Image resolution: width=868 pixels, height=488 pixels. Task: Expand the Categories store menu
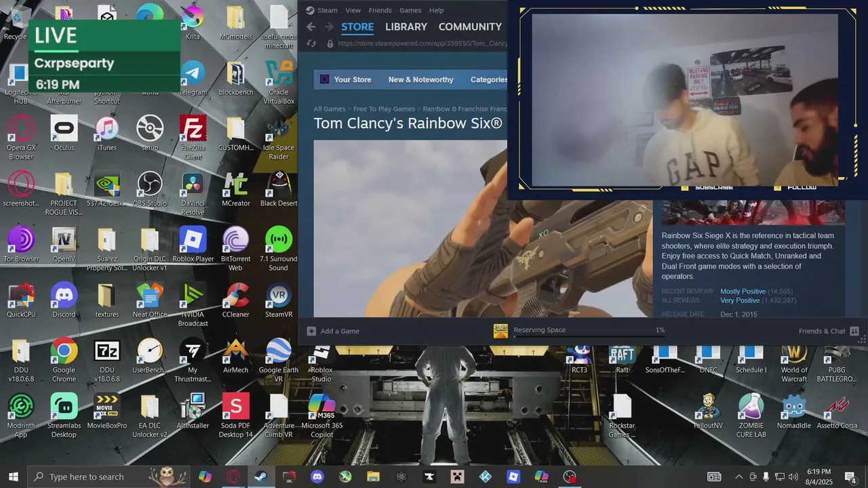tap(489, 79)
